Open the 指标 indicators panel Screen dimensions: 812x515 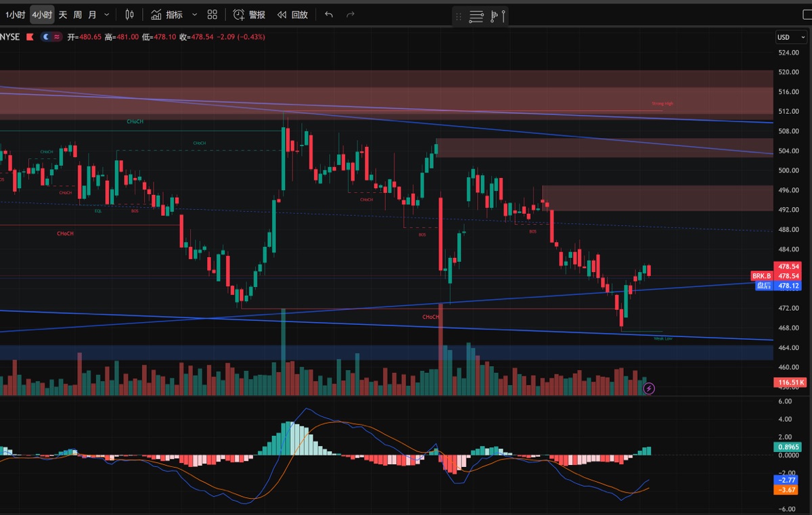166,14
